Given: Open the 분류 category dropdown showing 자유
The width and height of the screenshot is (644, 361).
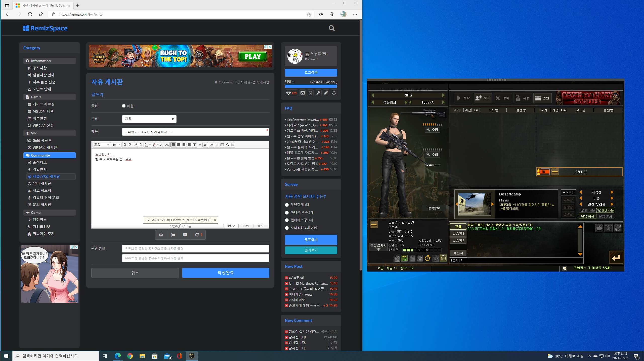Looking at the screenshot, I should pos(149,119).
